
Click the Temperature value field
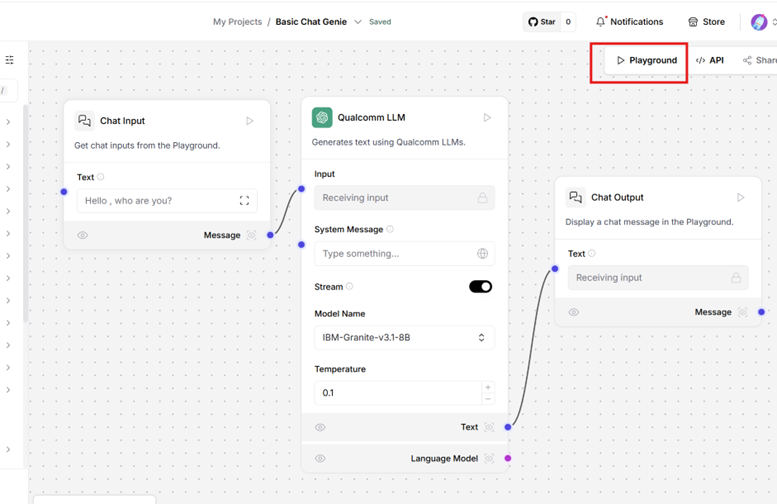[398, 393]
